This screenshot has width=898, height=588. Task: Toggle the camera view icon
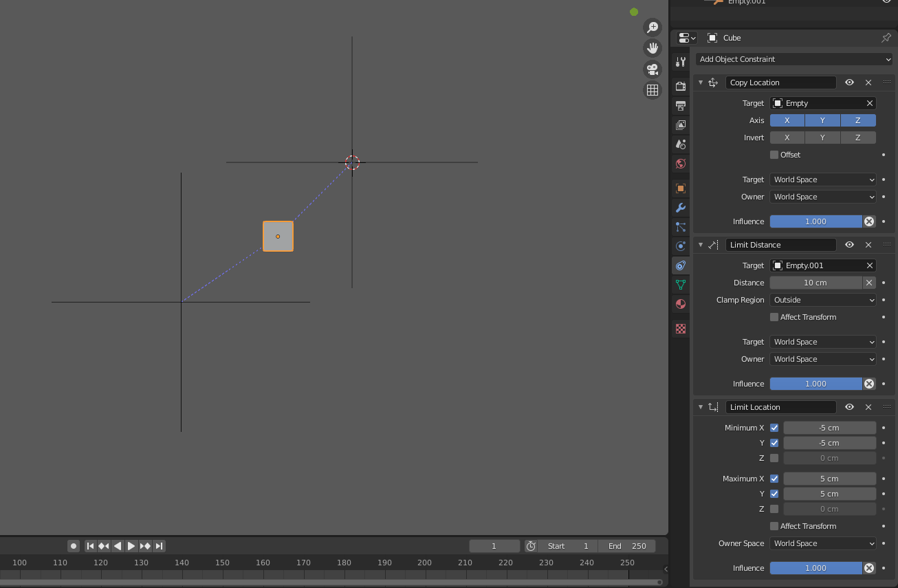pyautogui.click(x=653, y=69)
